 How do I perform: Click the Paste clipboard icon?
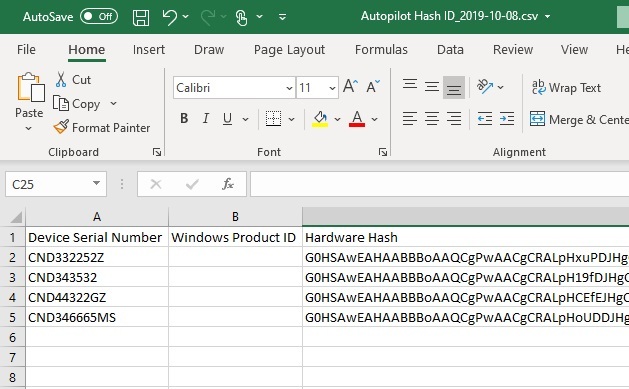[x=30, y=87]
